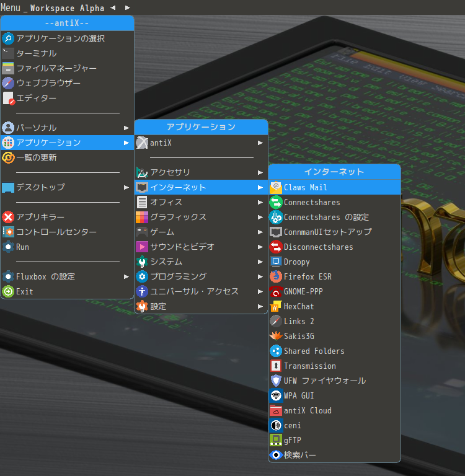Expand the デスクトップ submenu arrow
465x476 pixels.
coord(126,187)
